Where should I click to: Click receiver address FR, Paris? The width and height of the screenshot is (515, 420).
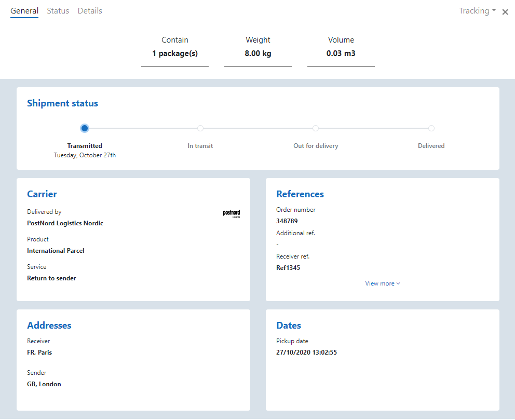39,353
